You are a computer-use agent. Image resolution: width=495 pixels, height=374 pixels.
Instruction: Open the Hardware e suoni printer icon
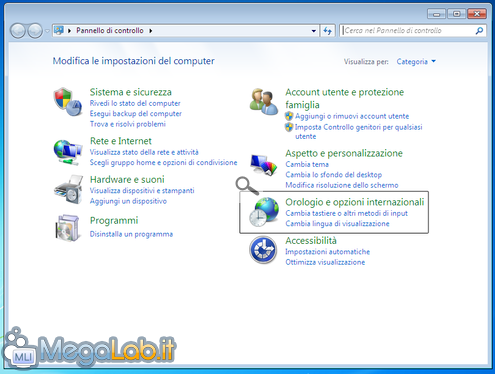pyautogui.click(x=68, y=189)
